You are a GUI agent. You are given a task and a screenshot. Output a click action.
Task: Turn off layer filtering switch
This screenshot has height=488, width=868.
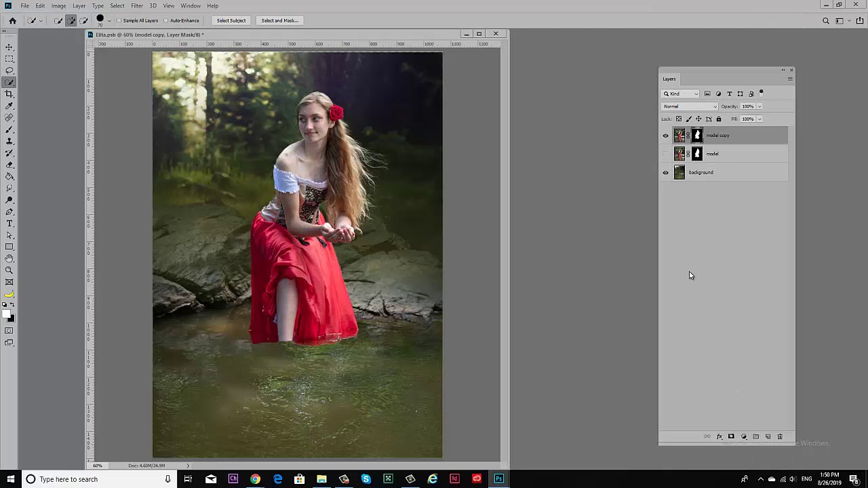click(x=762, y=94)
